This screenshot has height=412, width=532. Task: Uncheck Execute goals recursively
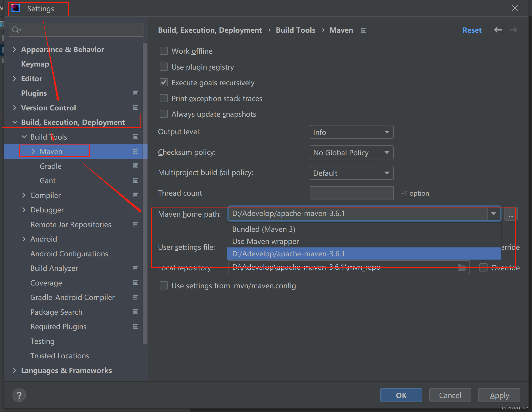[x=164, y=82]
